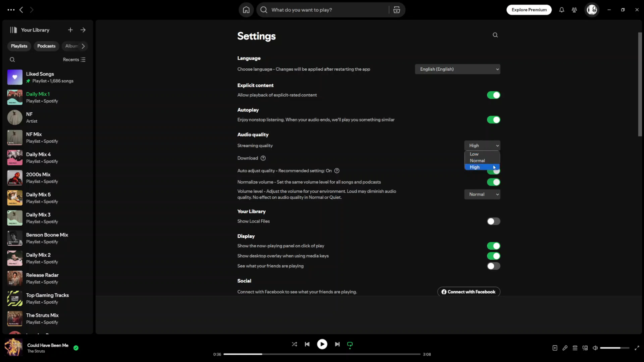Click the green saved checkmark for current song
This screenshot has width=644, height=362.
pos(76,348)
